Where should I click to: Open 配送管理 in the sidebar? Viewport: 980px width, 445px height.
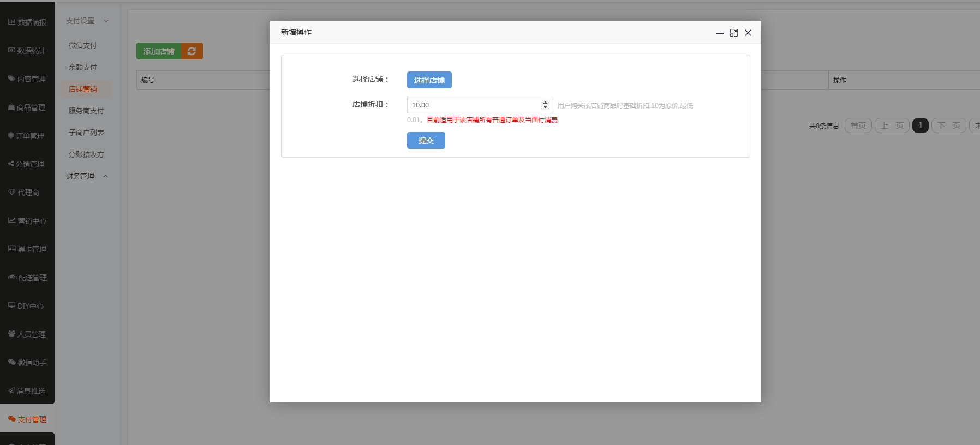[x=27, y=278]
